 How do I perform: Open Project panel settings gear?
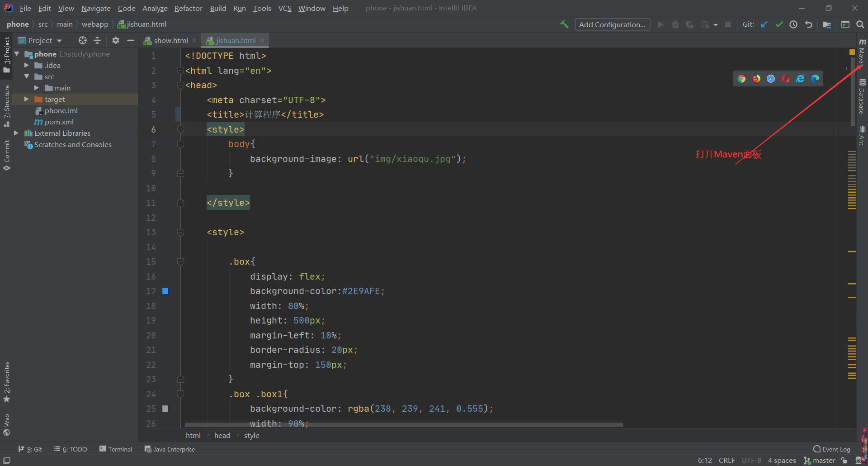coord(116,40)
